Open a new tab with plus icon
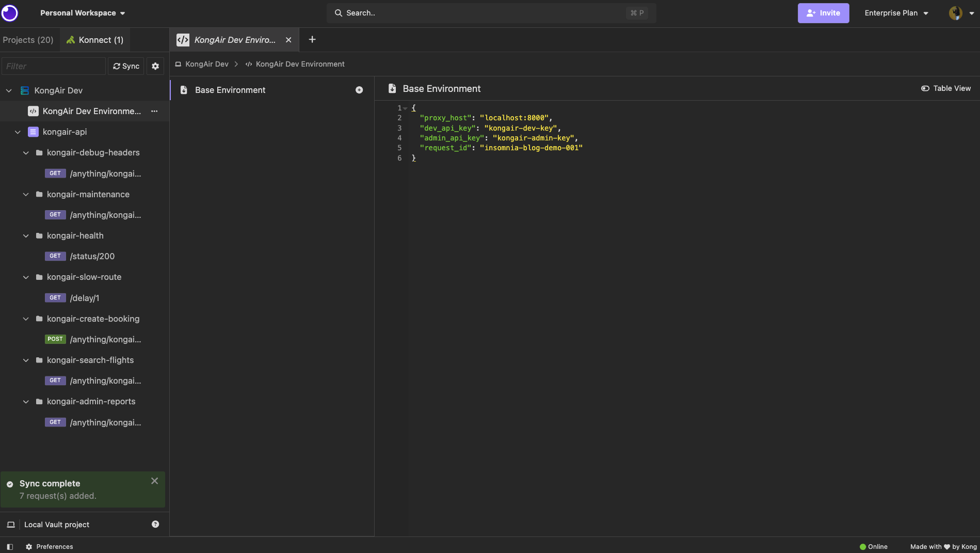Image resolution: width=980 pixels, height=553 pixels. point(312,39)
